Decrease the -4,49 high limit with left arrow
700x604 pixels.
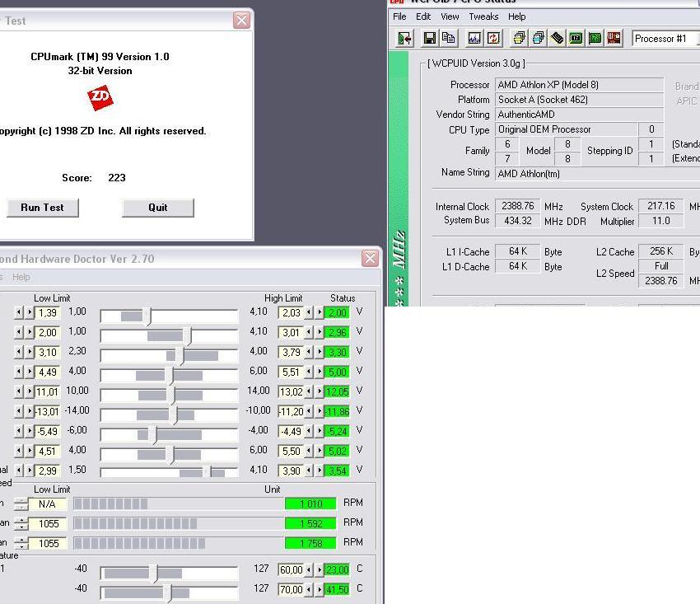[309, 431]
